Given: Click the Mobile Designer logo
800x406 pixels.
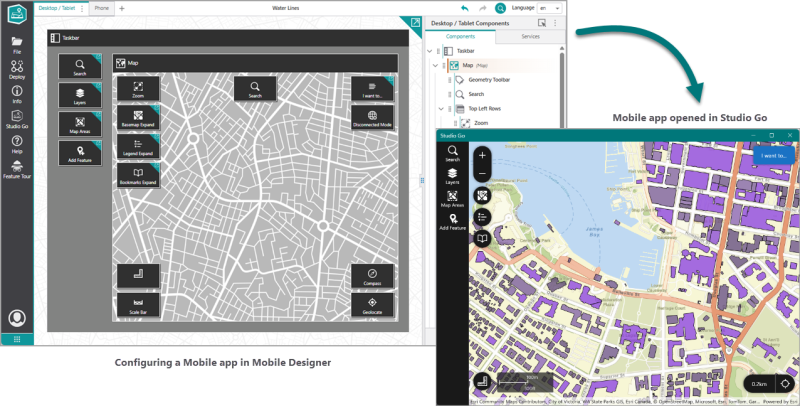Looking at the screenshot, I should 17,14.
